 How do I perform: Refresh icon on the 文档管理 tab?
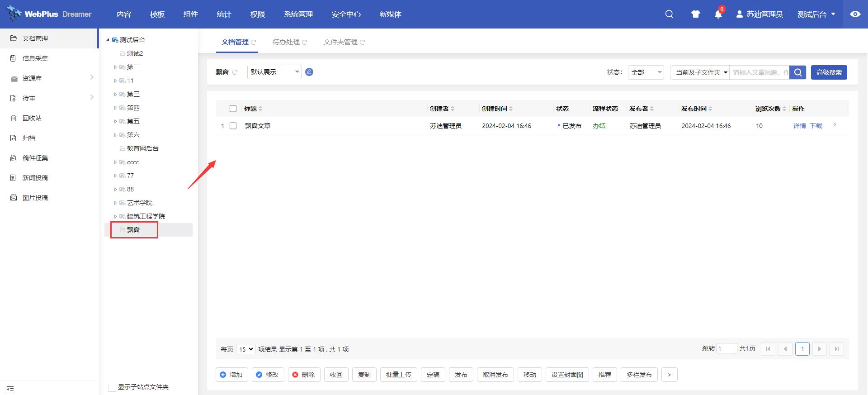pyautogui.click(x=254, y=42)
